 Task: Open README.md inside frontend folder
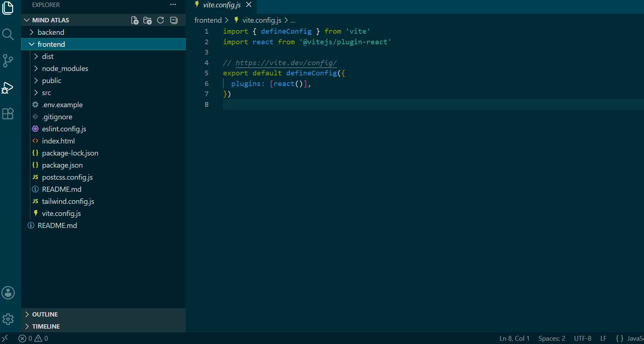103,189
